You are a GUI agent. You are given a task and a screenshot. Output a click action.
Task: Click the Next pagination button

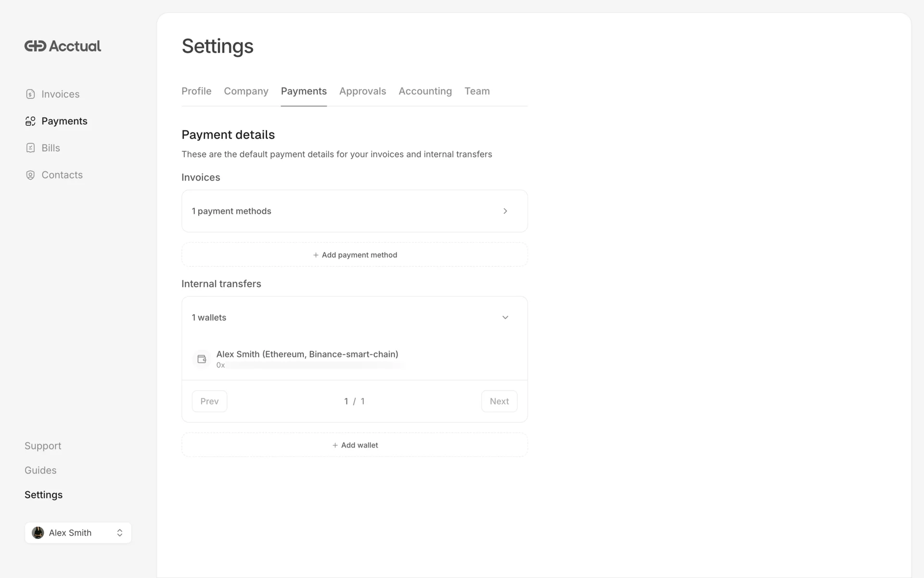coord(499,401)
